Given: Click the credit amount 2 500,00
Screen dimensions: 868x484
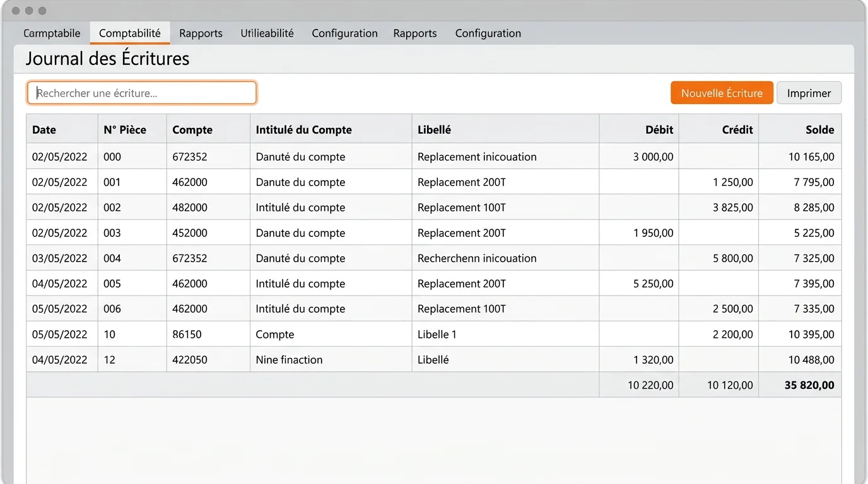Looking at the screenshot, I should (x=733, y=309).
